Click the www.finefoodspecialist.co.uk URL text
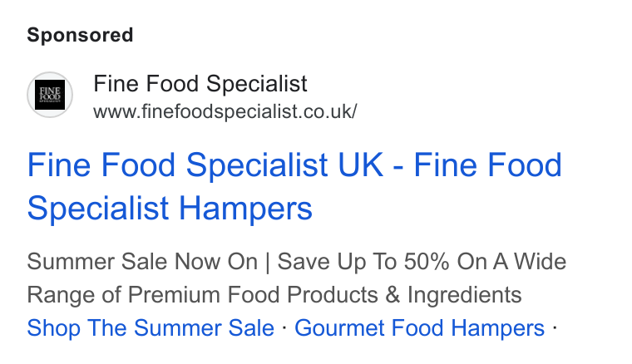This screenshot has height=364, width=632. (x=225, y=111)
